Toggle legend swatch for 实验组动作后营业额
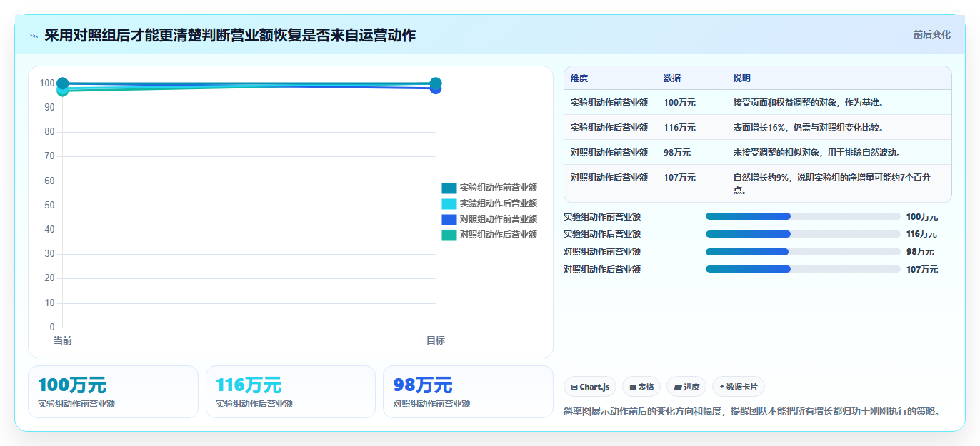 (449, 203)
